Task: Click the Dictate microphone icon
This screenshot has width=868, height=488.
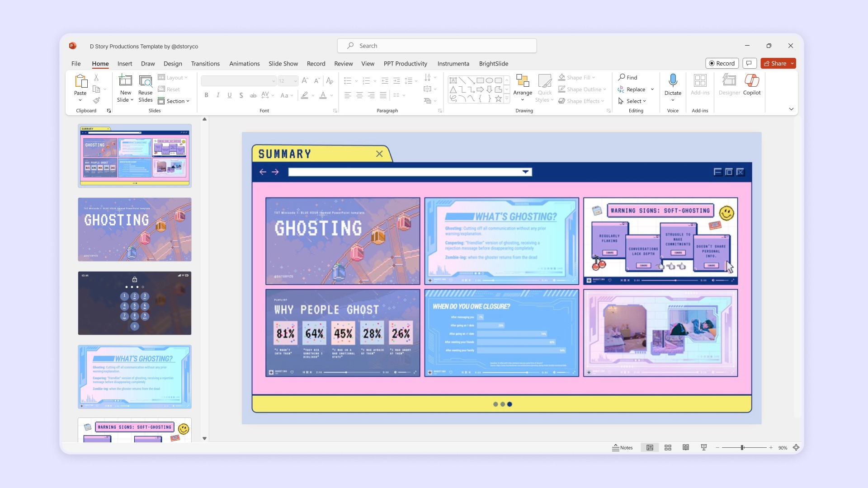Action: pos(673,81)
